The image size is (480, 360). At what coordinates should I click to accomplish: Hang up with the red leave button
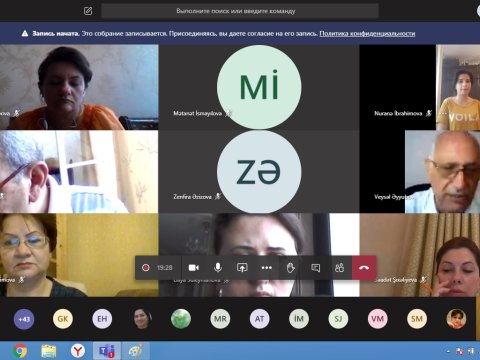click(x=364, y=268)
